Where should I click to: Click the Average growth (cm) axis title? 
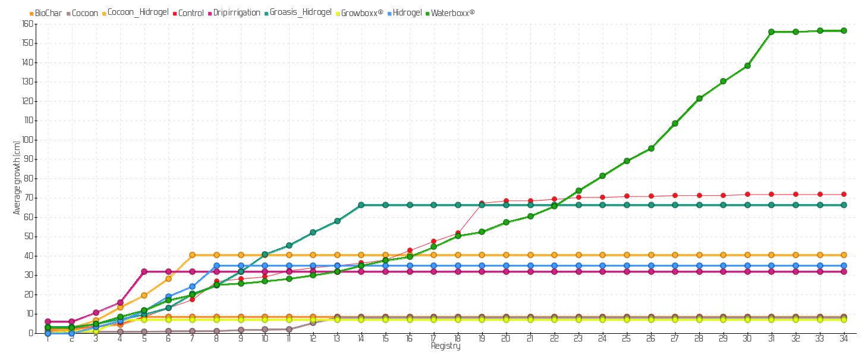pos(17,178)
